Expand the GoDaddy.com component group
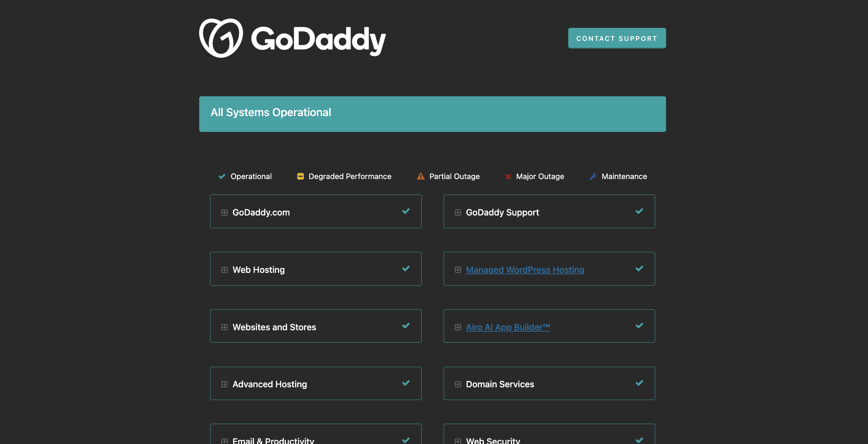The height and width of the screenshot is (444, 868). 225,212
